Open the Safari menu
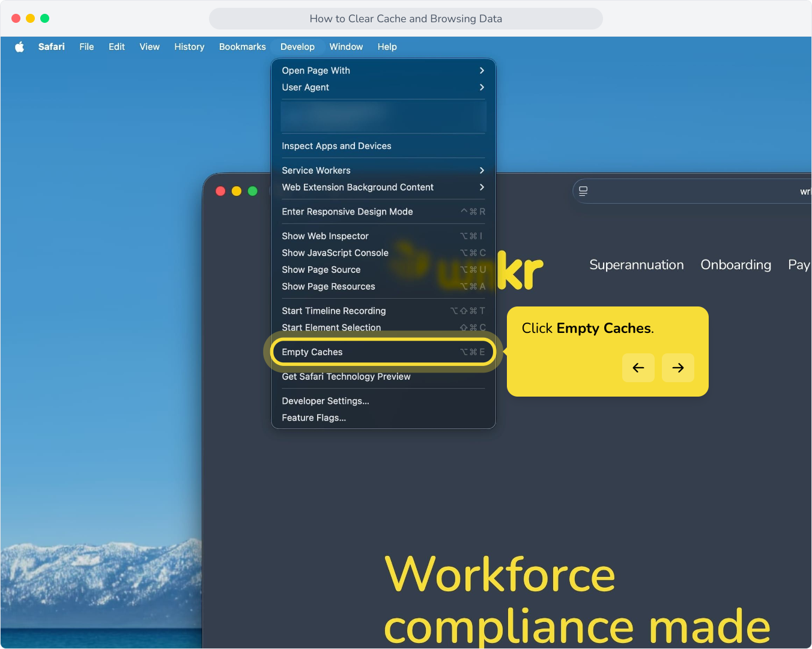Viewport: 812px width, 649px height. click(x=52, y=47)
